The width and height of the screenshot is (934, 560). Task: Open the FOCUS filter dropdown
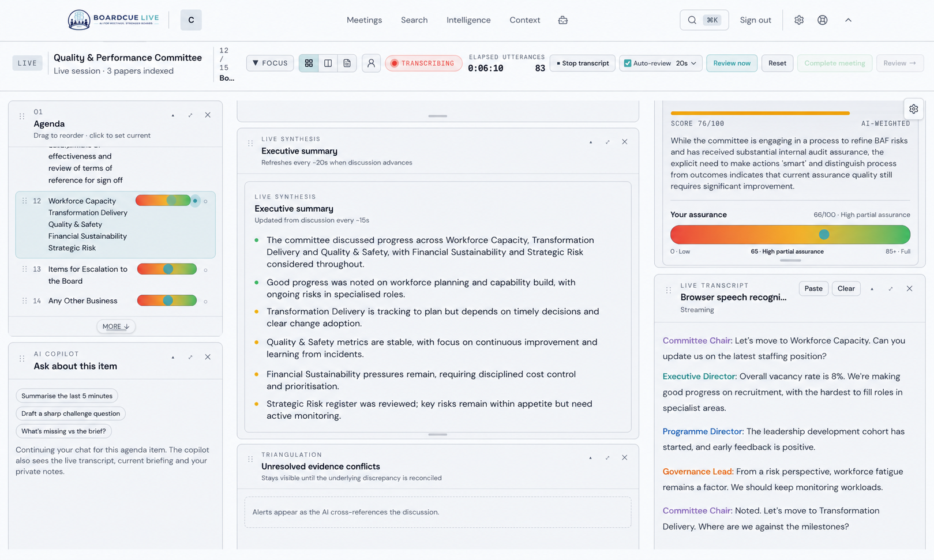[270, 63]
